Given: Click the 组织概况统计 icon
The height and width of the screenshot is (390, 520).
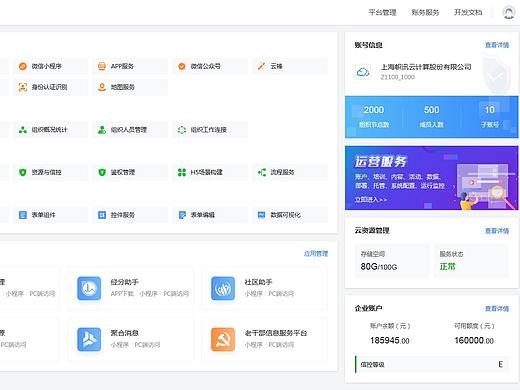Looking at the screenshot, I should tap(23, 130).
